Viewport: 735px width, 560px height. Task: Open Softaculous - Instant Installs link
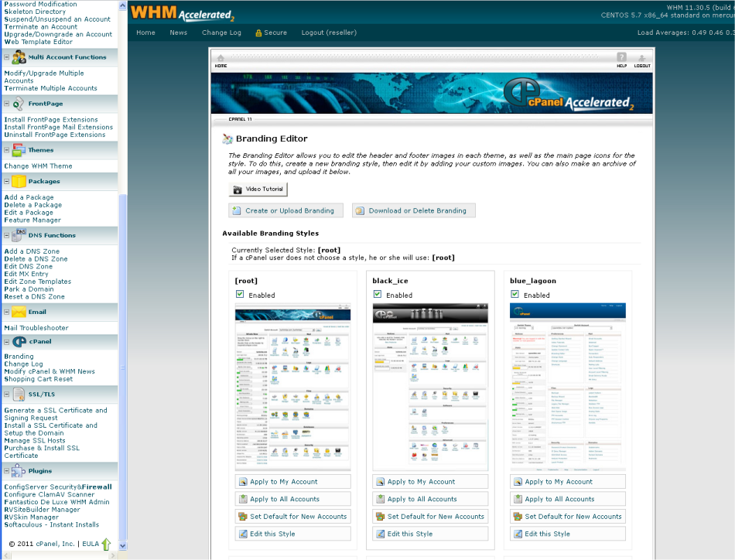(x=52, y=525)
